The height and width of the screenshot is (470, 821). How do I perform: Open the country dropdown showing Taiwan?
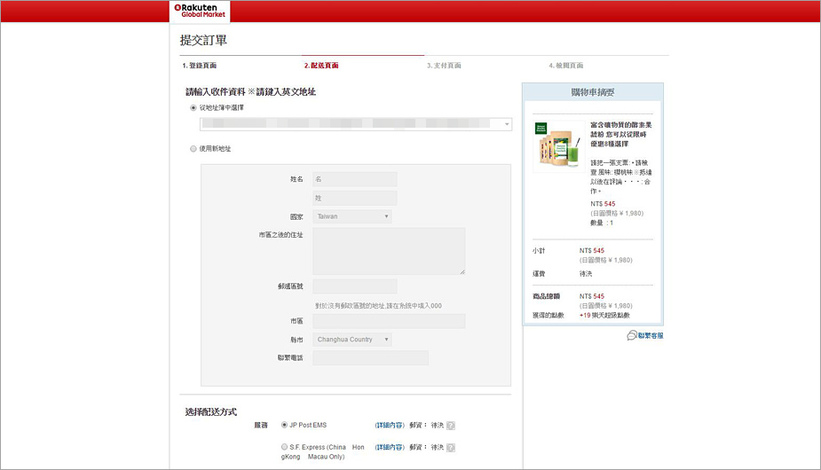352,216
